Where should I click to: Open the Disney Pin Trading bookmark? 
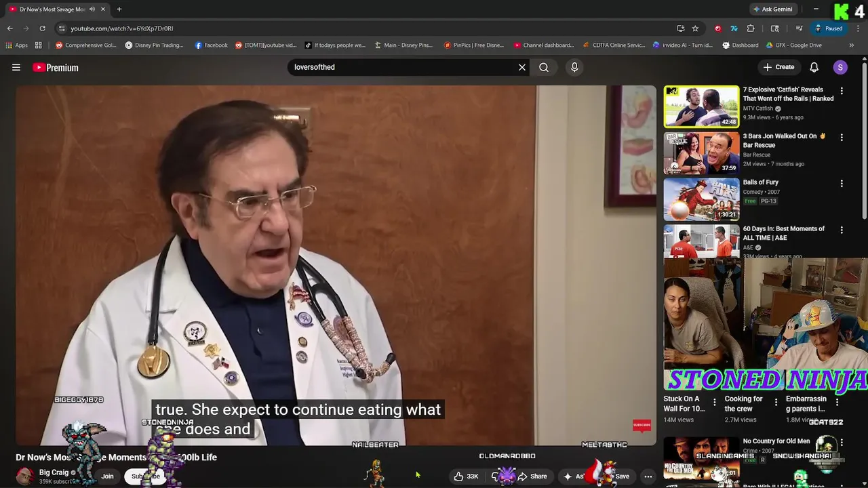click(154, 45)
